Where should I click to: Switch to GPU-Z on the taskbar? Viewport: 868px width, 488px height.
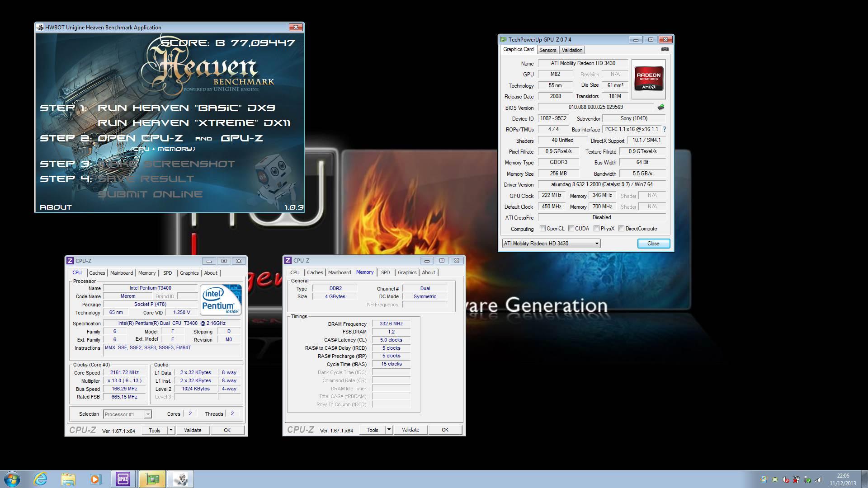[x=152, y=479]
